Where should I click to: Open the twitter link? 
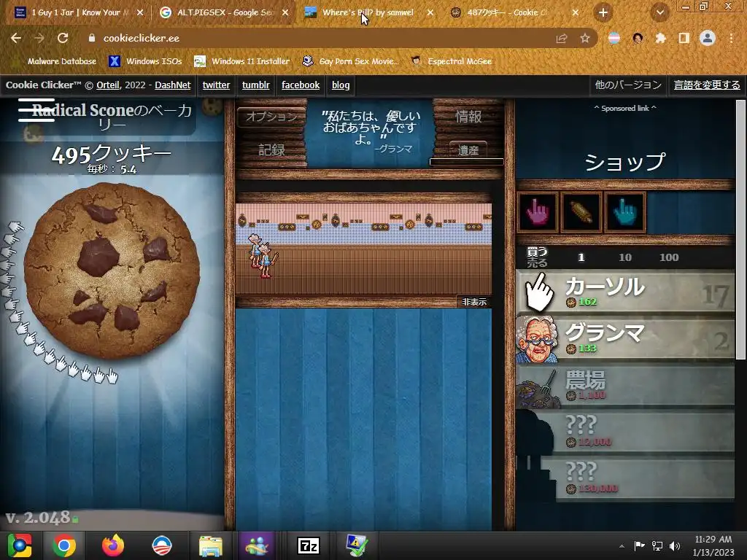[x=216, y=85]
